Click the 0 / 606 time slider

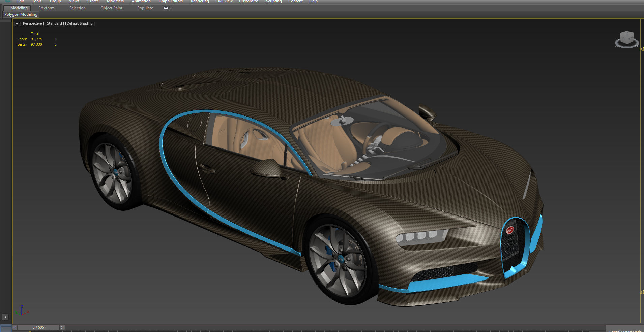coord(38,327)
